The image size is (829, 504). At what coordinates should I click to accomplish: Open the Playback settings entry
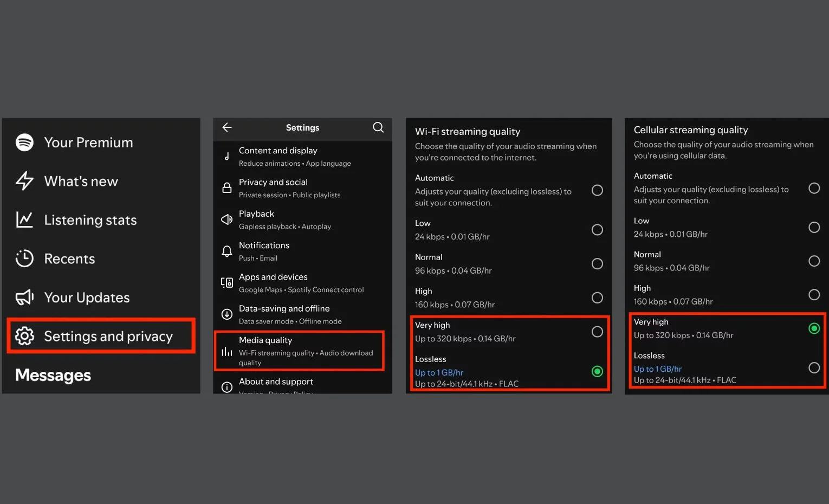302,219
